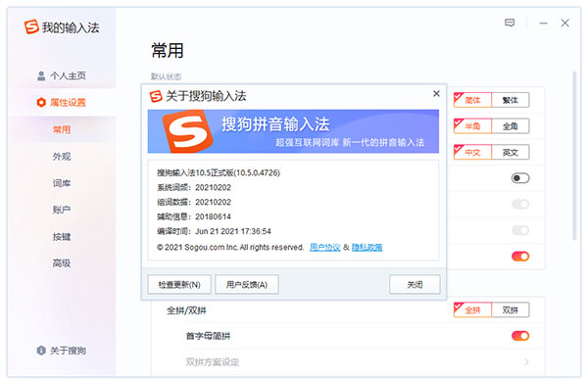The width and height of the screenshot is (588, 381).
Task: Click the version text 搜狗输入法10.5正式版(10.5.0.4726)
Action: (219, 172)
